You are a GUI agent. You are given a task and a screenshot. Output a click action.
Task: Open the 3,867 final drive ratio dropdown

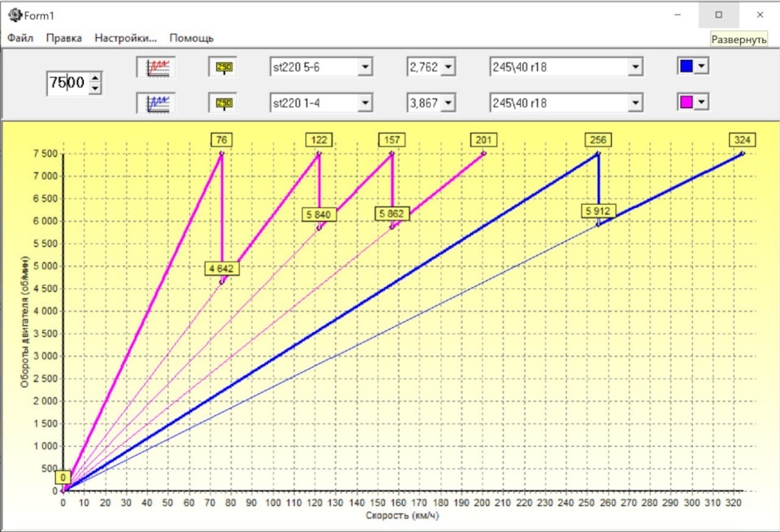[448, 103]
